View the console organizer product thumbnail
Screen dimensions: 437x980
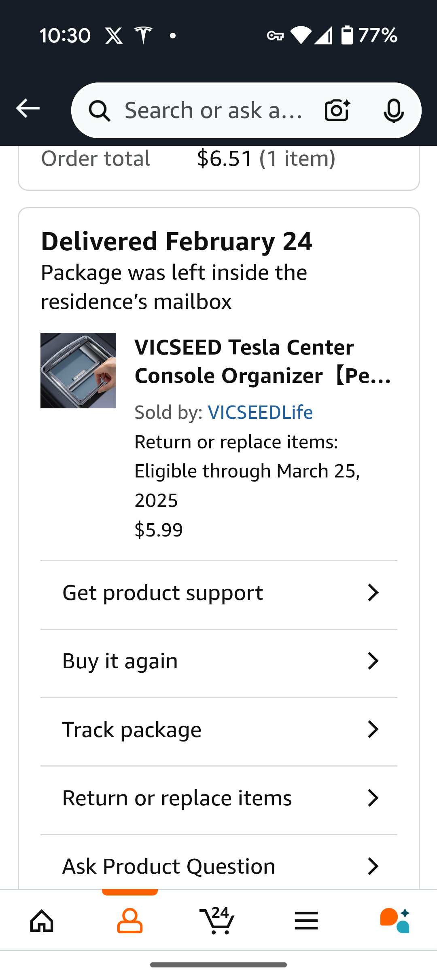[78, 370]
